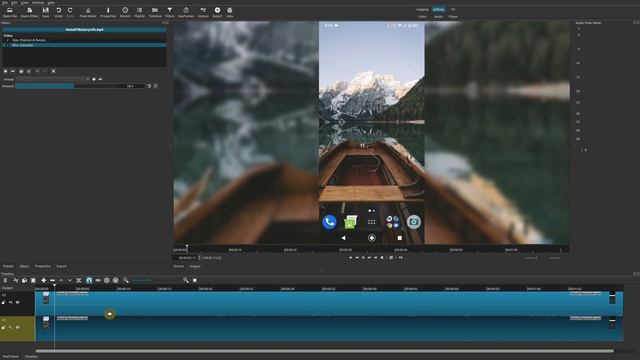Lift the selected clip from timeline
640x360 pixels.
(61, 280)
